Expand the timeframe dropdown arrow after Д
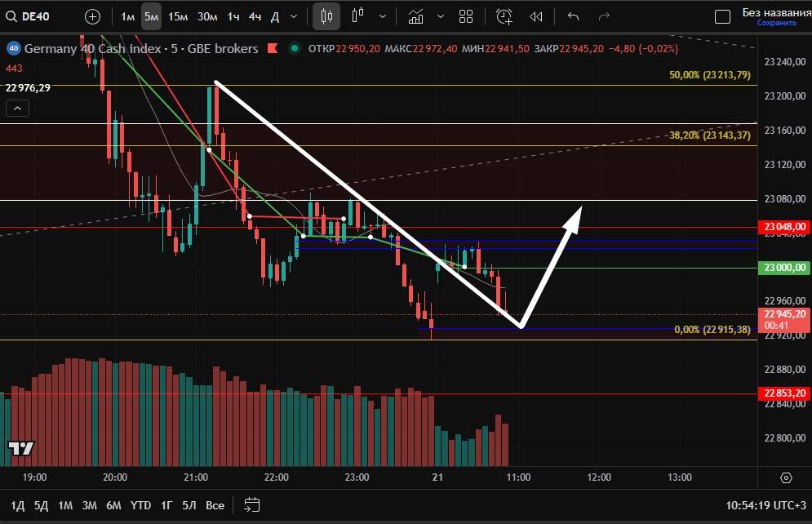 [x=294, y=16]
